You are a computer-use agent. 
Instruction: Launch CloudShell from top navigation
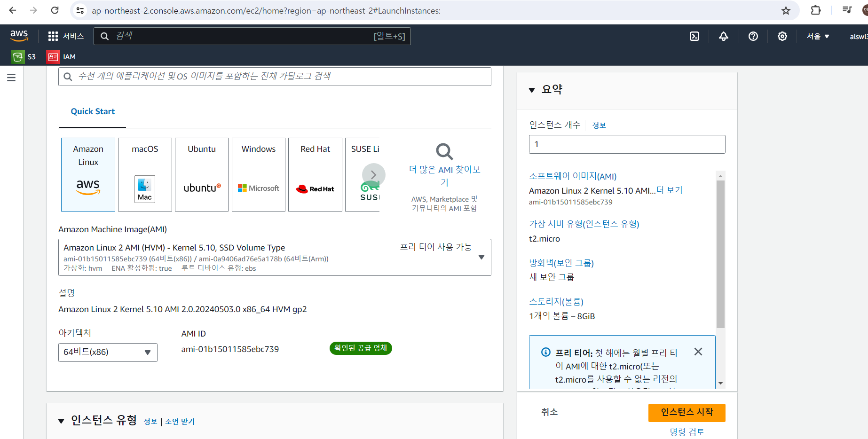[x=694, y=36]
